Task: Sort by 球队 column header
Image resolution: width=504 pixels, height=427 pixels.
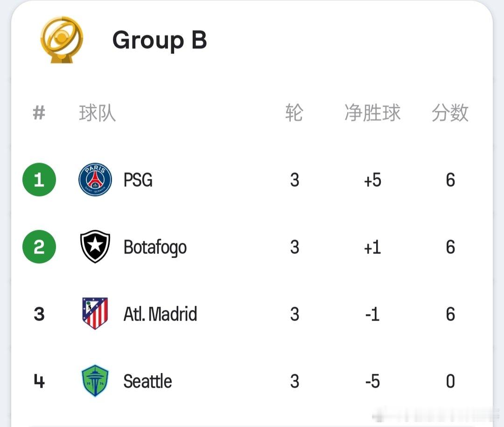Action: tap(98, 113)
